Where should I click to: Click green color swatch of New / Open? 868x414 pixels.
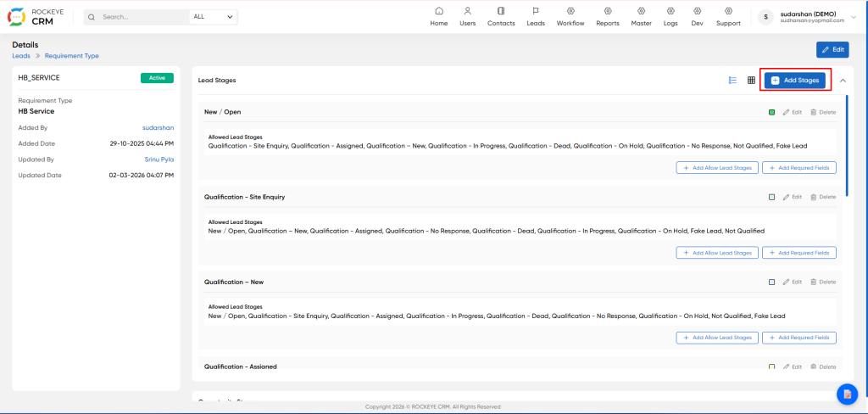pyautogui.click(x=771, y=112)
